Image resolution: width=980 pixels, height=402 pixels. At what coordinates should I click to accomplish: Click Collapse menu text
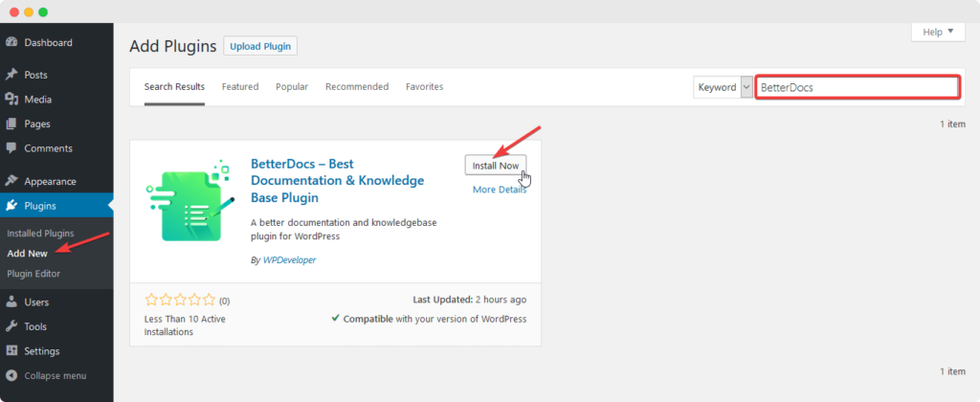(55, 376)
